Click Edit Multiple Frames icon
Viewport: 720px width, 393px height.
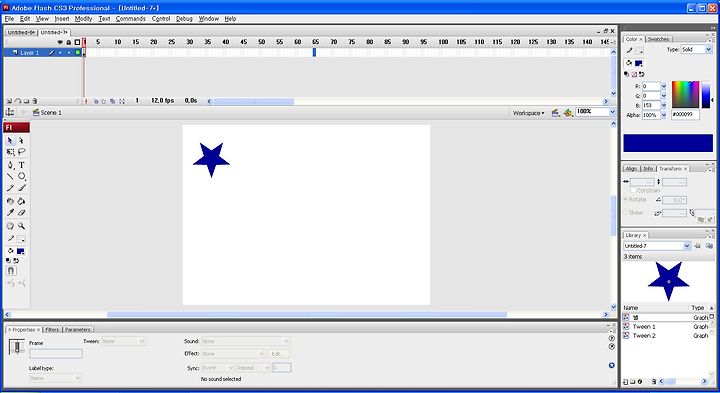(112, 101)
